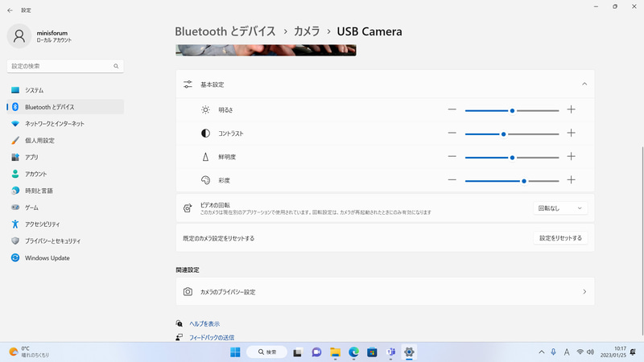Open ネットワークとインターネット settings
The height and width of the screenshot is (362, 644).
65,124
